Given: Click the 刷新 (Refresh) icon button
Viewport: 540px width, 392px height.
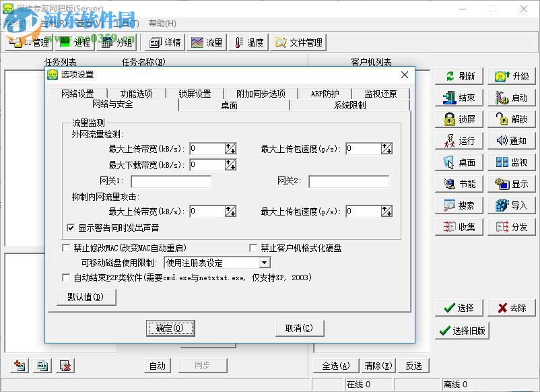Looking at the screenshot, I should [459, 75].
